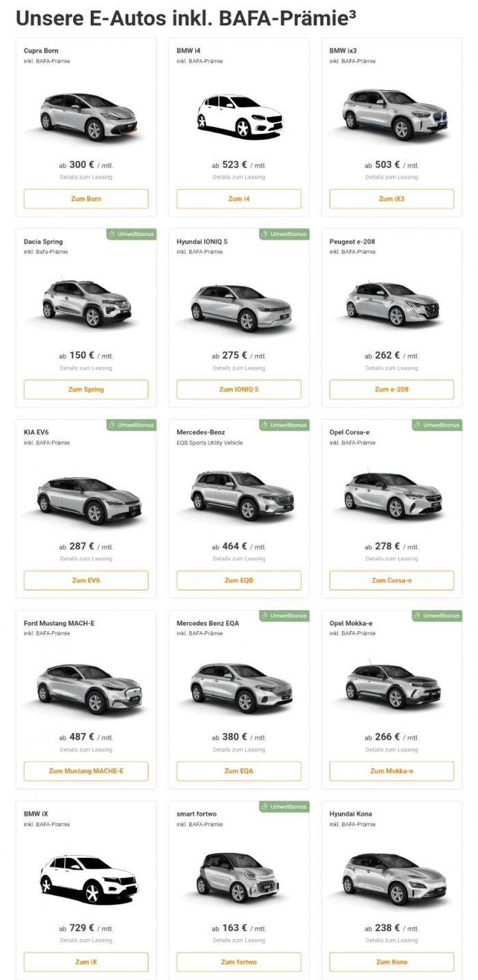
Task: Click the "Zum Mustang MACHE-E" button
Action: point(86,771)
